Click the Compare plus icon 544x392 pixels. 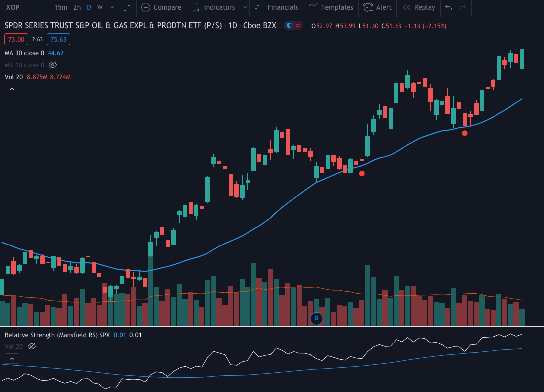point(146,7)
